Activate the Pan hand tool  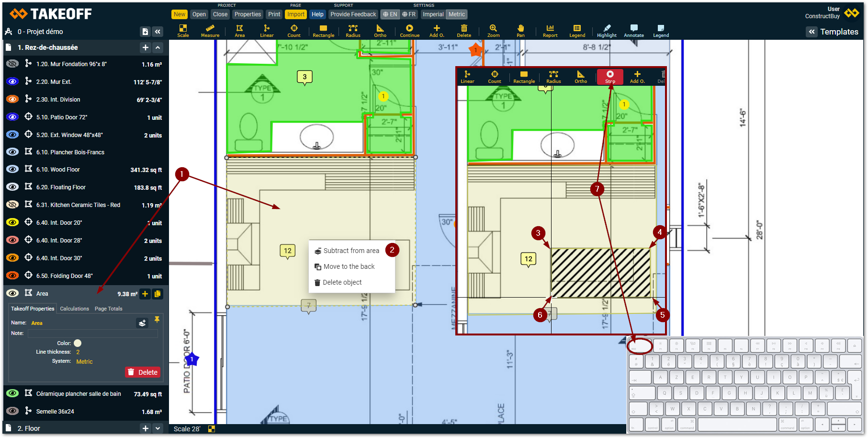(520, 31)
